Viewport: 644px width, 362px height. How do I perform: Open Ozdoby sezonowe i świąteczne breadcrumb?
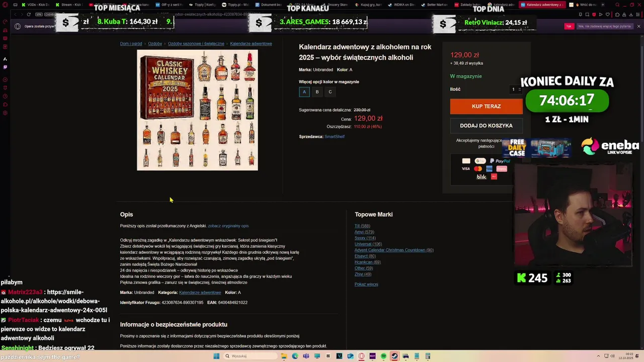(196, 44)
